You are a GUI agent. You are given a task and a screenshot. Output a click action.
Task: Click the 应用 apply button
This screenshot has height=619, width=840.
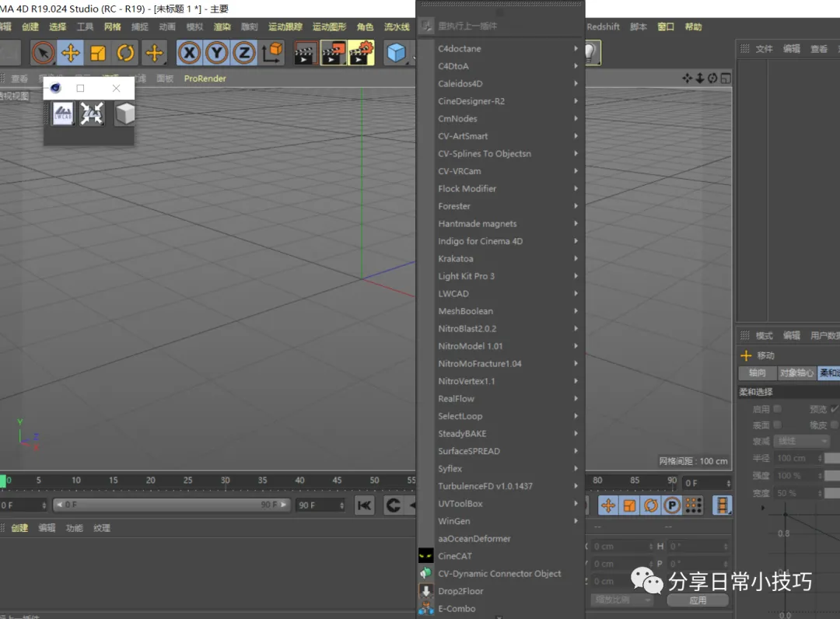698,600
